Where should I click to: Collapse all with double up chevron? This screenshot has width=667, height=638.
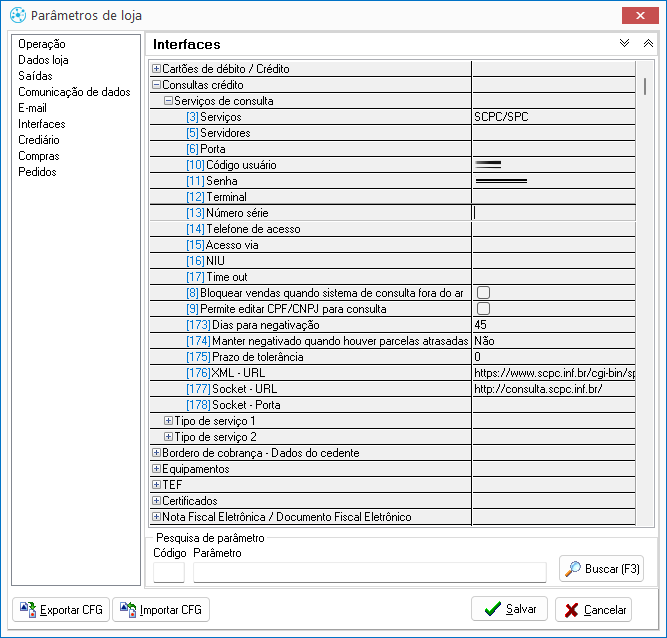(x=648, y=43)
